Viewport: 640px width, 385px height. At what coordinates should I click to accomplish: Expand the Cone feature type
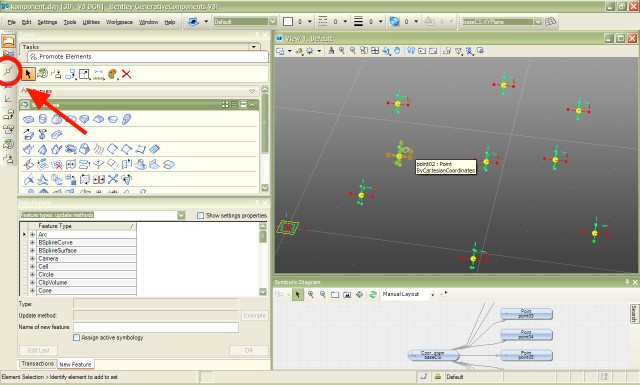click(33, 291)
